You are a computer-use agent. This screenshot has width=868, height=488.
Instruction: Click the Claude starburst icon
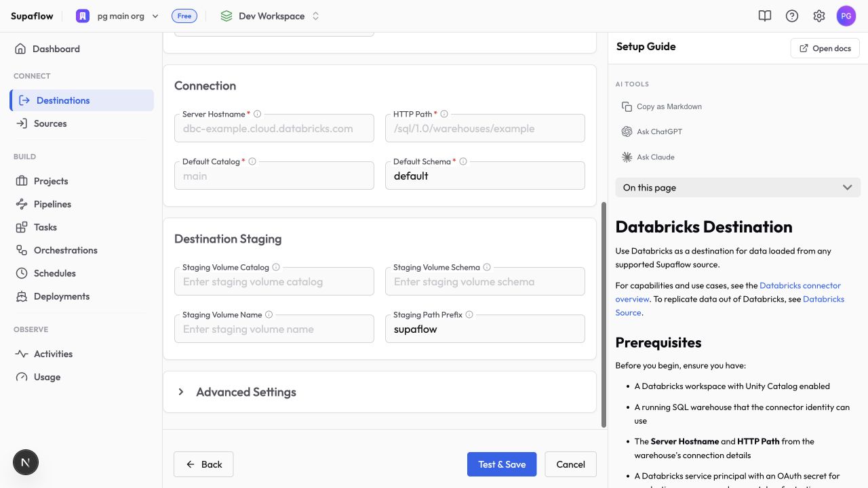click(627, 157)
